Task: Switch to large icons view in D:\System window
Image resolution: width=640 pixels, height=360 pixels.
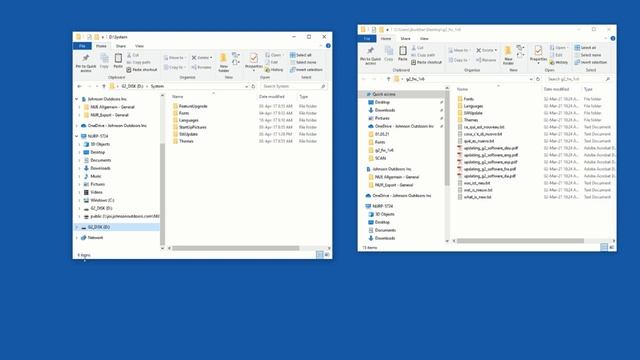Action: pyautogui.click(x=327, y=255)
